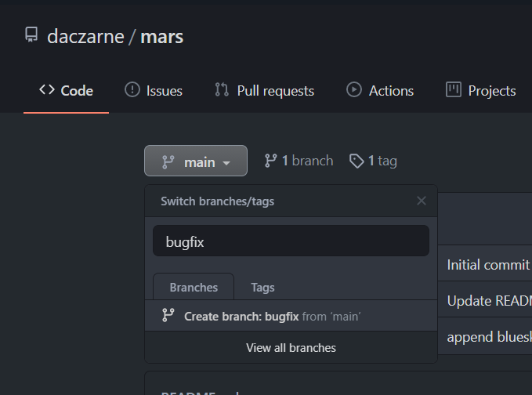532x395 pixels.
Task: Click View all branches link
Action: 291,347
